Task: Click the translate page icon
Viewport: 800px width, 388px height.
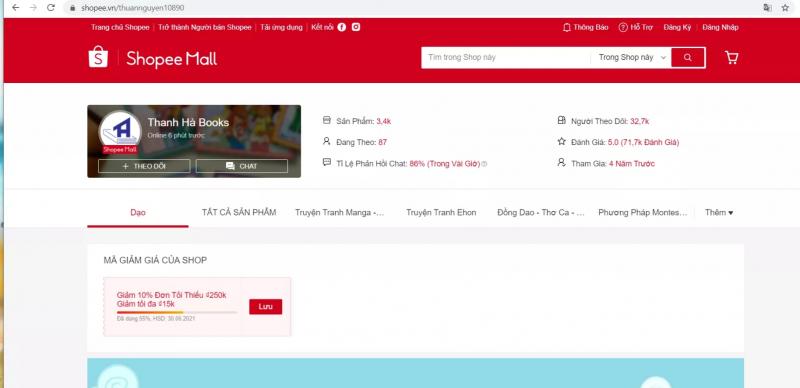Action: tap(767, 8)
